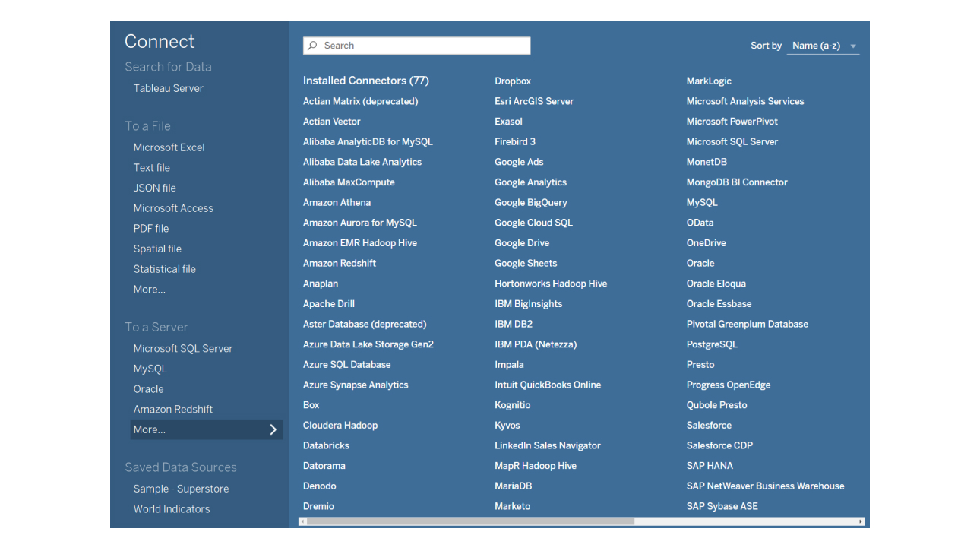Open World Indicators saved data source
Image resolution: width=980 pixels, height=548 pixels.
(172, 509)
